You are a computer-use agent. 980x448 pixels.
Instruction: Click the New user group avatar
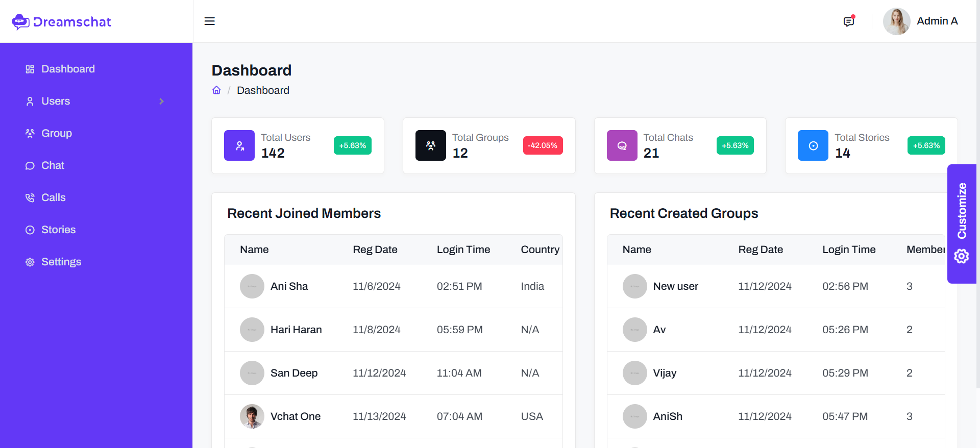[635, 286]
